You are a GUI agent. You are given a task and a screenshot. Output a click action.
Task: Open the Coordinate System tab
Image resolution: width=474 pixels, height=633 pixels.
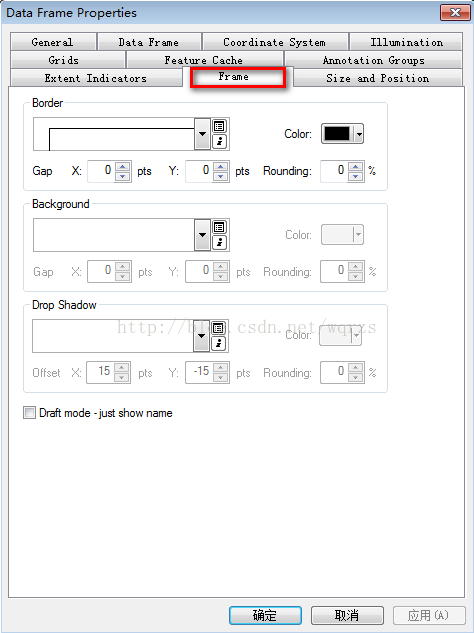click(x=275, y=42)
